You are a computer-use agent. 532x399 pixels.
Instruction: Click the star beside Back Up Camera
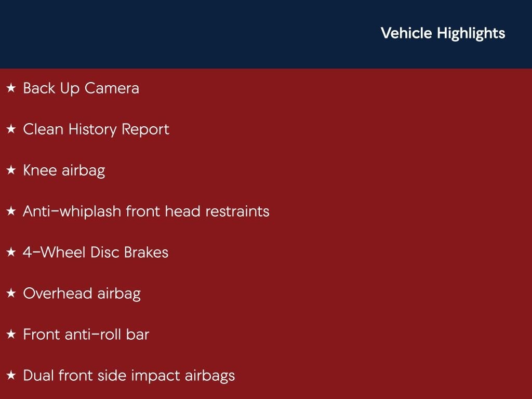[11, 89]
